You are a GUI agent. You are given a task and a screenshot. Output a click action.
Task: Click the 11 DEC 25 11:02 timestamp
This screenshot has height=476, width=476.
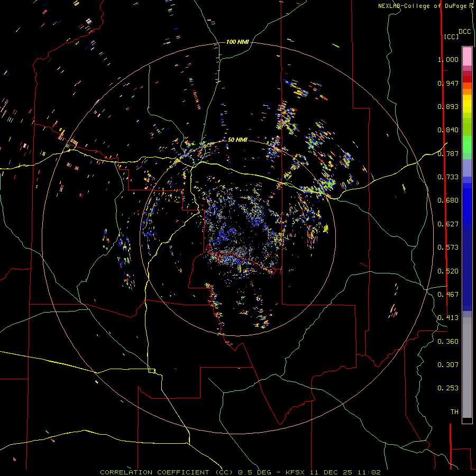tap(345, 472)
